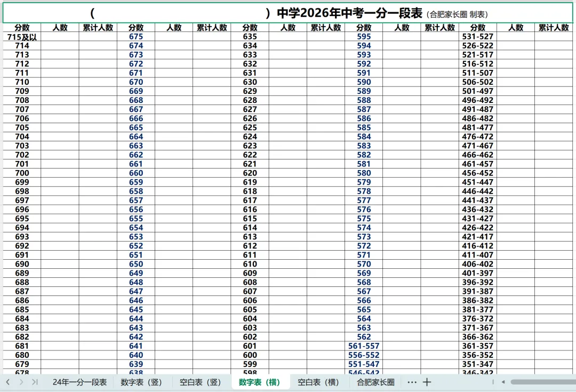576x392 pixels.
Task: Select range cell 351-347
Action: click(477, 364)
